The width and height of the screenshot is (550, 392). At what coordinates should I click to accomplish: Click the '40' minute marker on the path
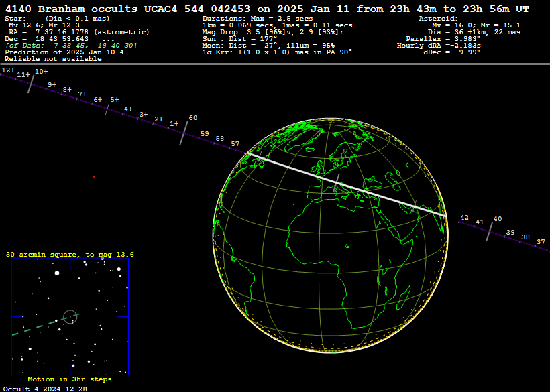tap(498, 219)
